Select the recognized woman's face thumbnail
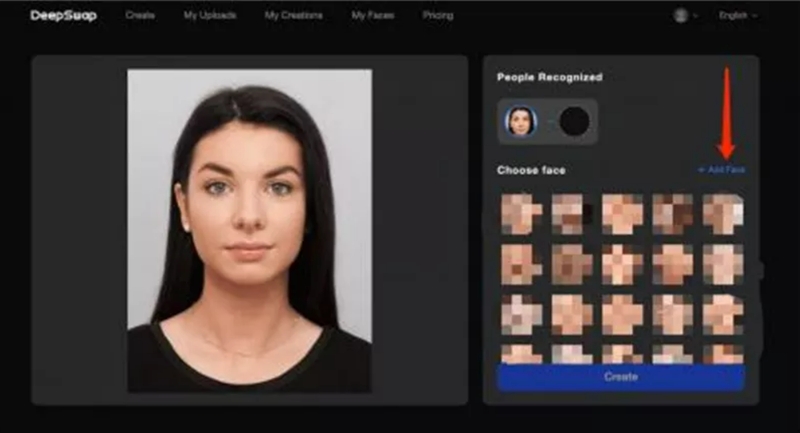The width and height of the screenshot is (800, 433). point(520,121)
